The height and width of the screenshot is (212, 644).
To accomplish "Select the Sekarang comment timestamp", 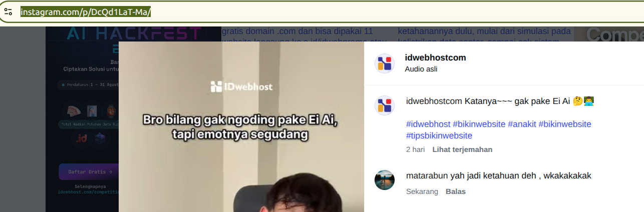I will [422, 191].
